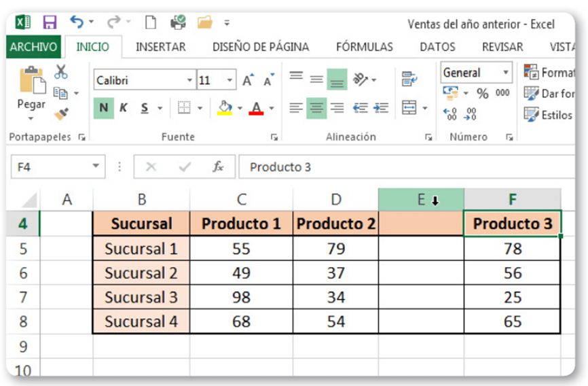Open borders dropdown arrow
The width and height of the screenshot is (588, 386).
[x=200, y=108]
